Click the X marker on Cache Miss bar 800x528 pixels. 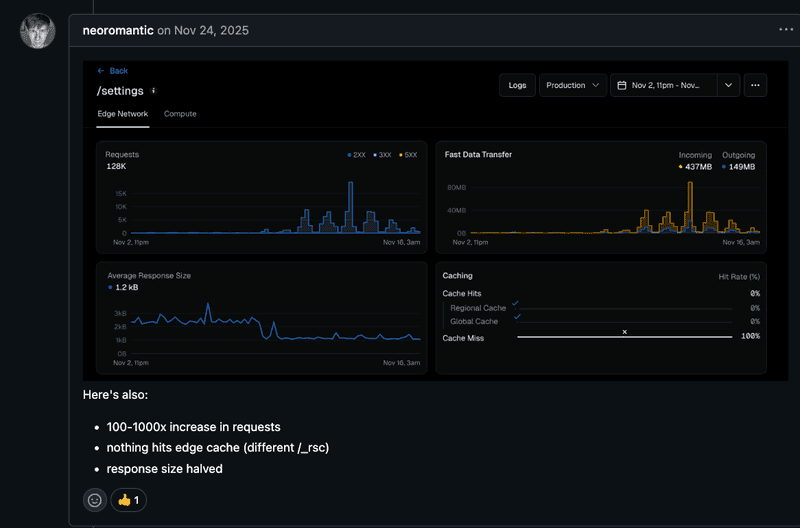(x=624, y=332)
